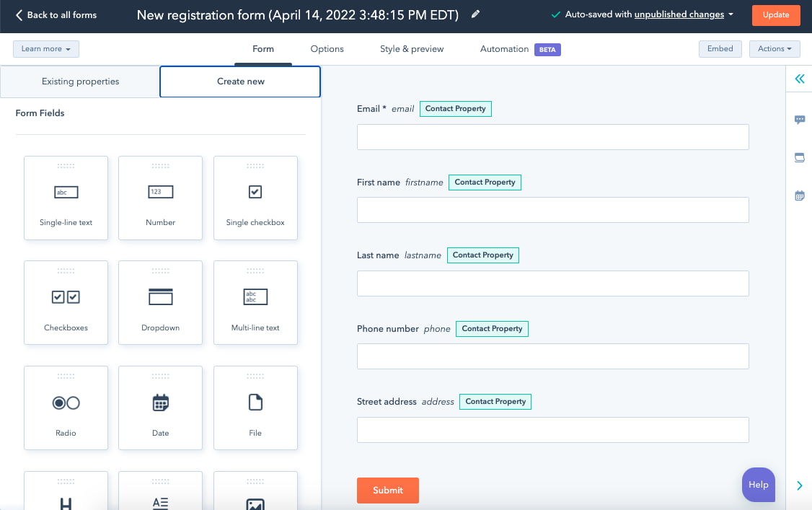Select the File field icon
This screenshot has width=812, height=510.
(x=255, y=403)
